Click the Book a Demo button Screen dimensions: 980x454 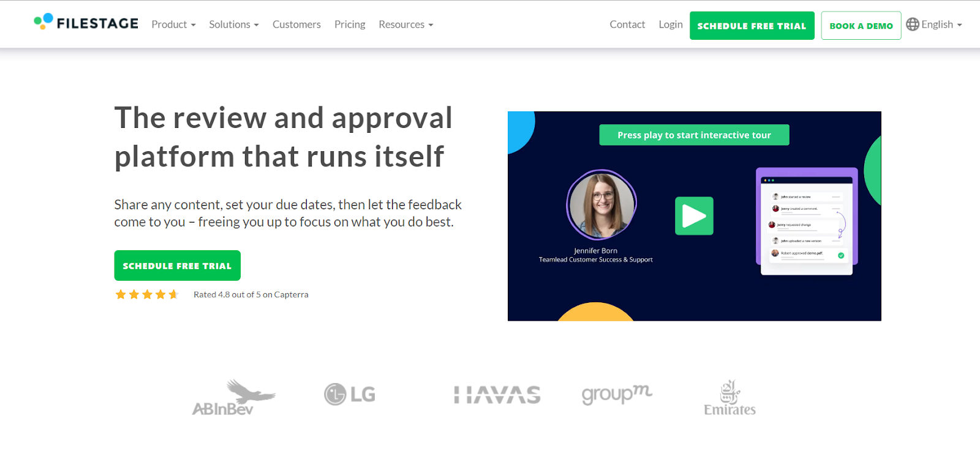click(x=861, y=26)
